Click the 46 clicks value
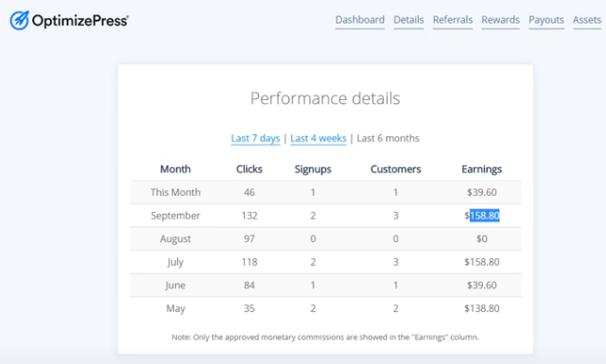The height and width of the screenshot is (364, 606). 250,192
